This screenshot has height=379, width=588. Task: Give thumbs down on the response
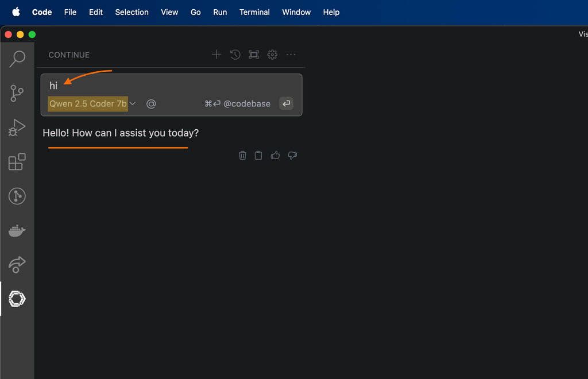click(292, 155)
